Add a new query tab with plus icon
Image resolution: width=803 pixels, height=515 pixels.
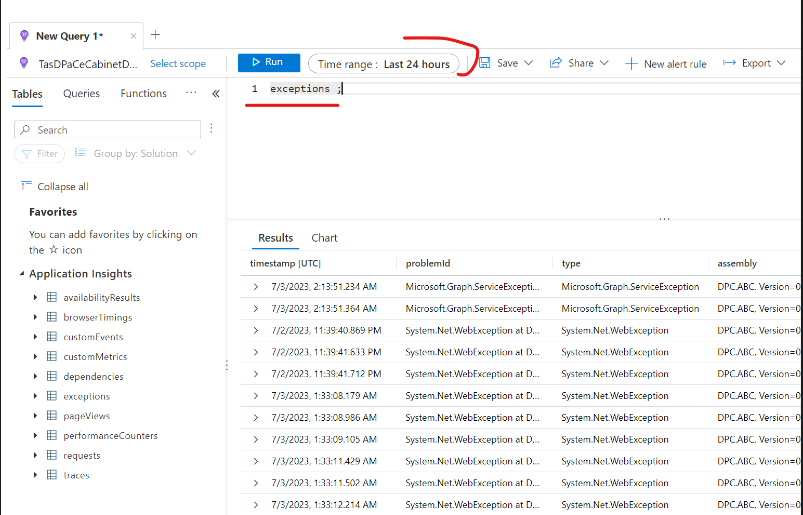pos(155,35)
